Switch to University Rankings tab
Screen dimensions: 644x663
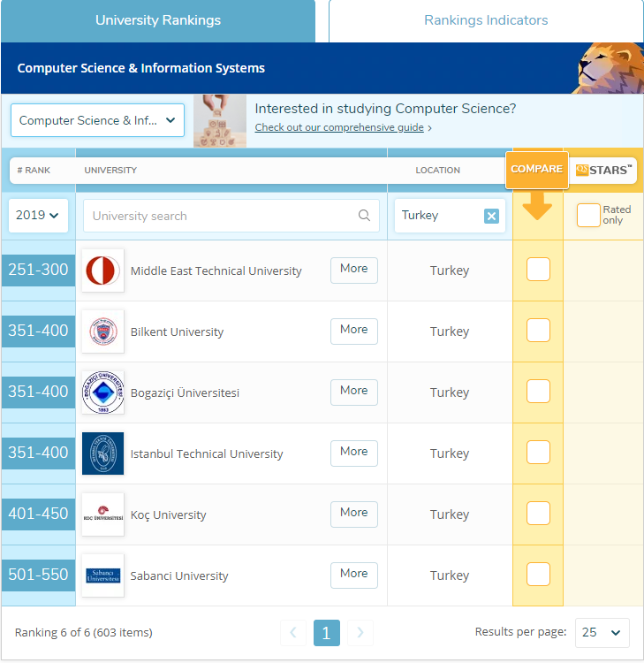[x=158, y=20]
